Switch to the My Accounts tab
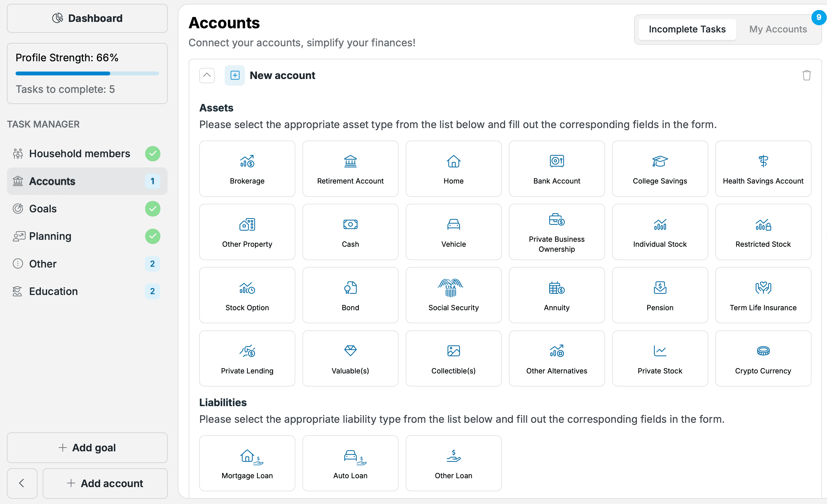 (x=778, y=29)
